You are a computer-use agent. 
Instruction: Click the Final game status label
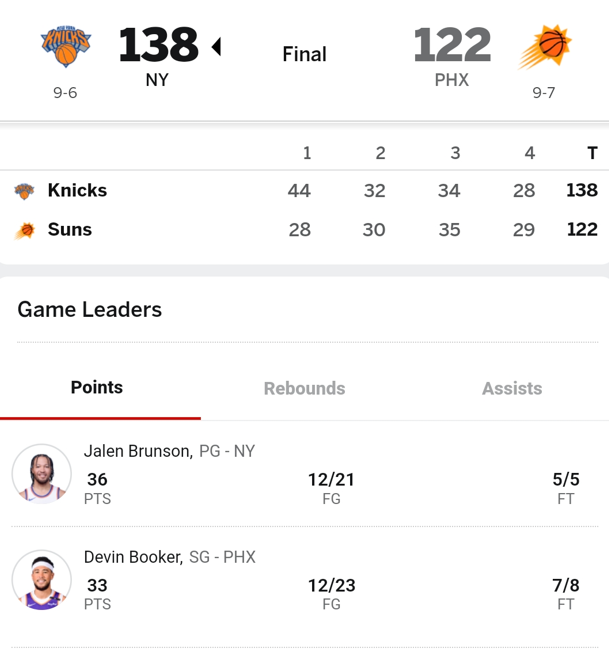pyautogui.click(x=304, y=54)
